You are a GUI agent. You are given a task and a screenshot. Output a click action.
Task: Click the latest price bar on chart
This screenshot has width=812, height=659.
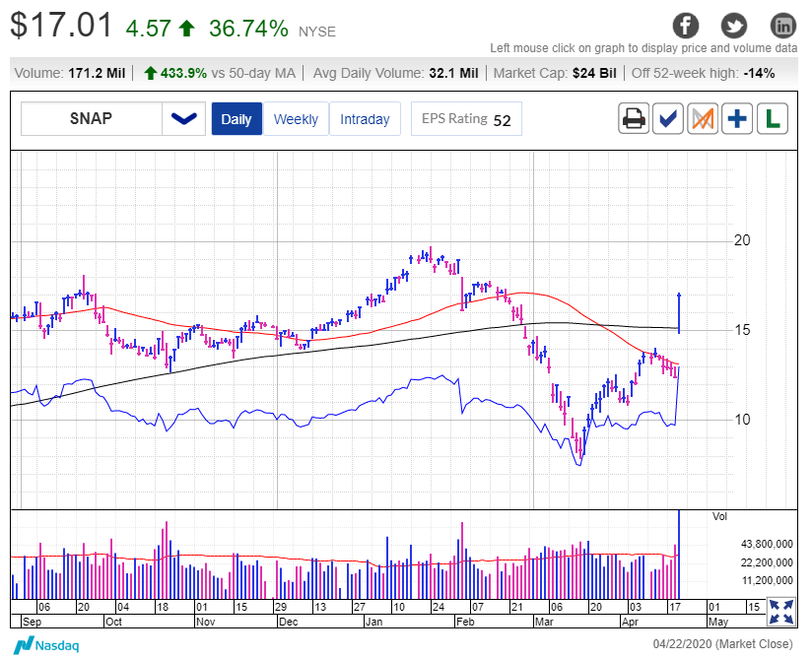[x=679, y=312]
